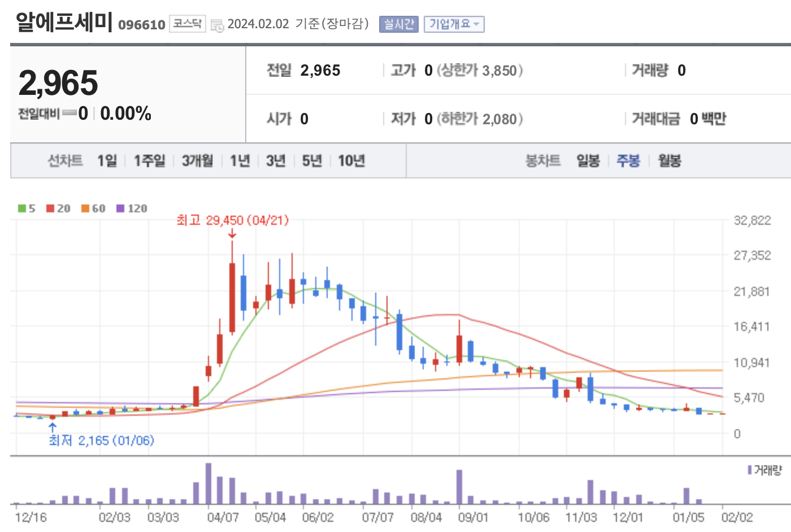
Task: Click the green 5 moving-average legend swatch
Action: 22,208
